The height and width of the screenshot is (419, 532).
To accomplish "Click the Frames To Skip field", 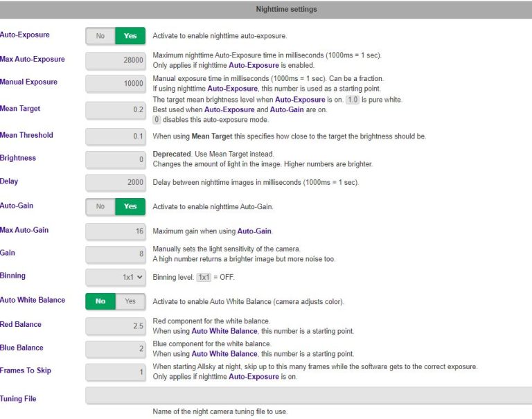I will pos(116,372).
